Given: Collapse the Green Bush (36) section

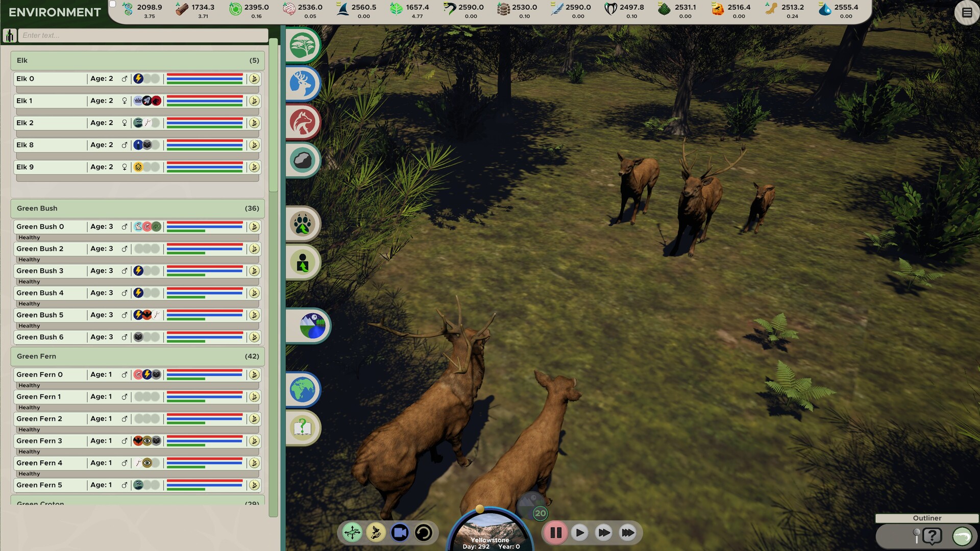Looking at the screenshot, I should click(138, 208).
